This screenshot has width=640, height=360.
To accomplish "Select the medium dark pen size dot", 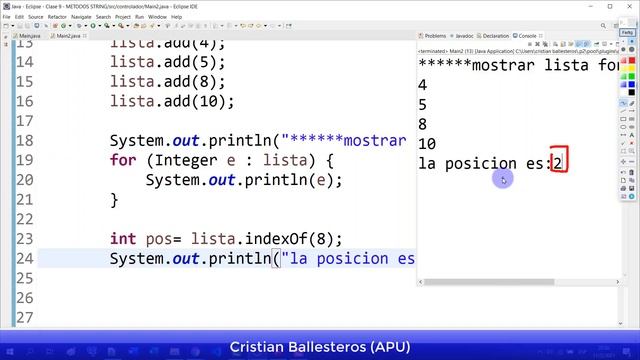I will pyautogui.click(x=623, y=49).
